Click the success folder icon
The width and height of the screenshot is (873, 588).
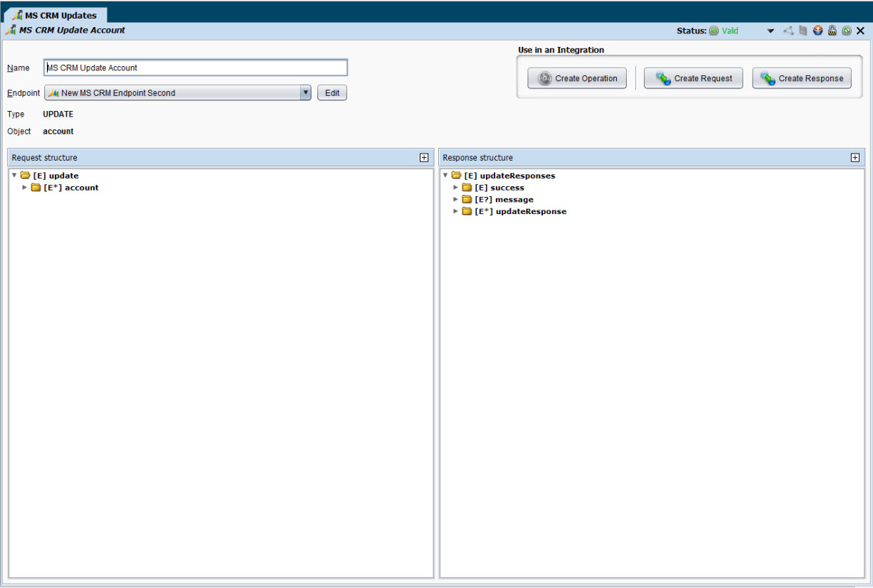[x=467, y=188]
